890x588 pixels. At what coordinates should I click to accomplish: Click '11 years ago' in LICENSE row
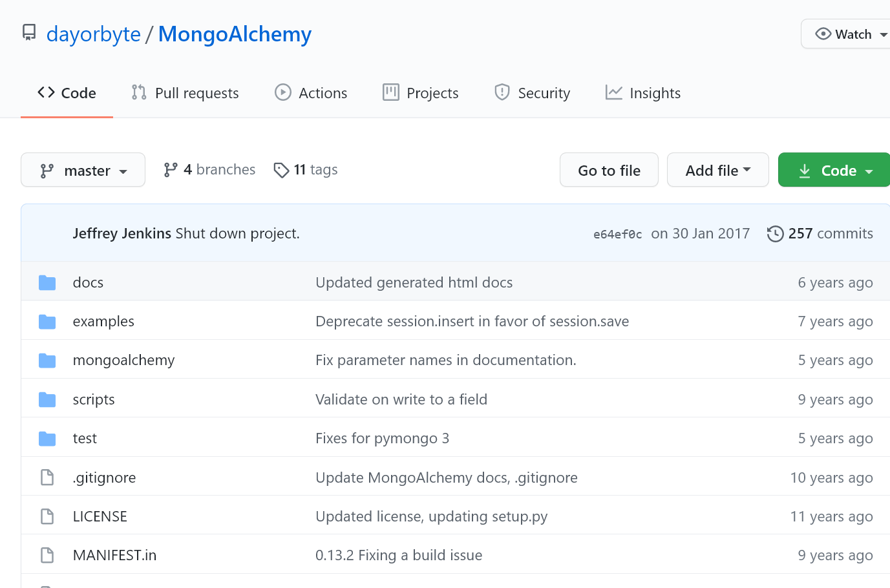[x=831, y=516]
